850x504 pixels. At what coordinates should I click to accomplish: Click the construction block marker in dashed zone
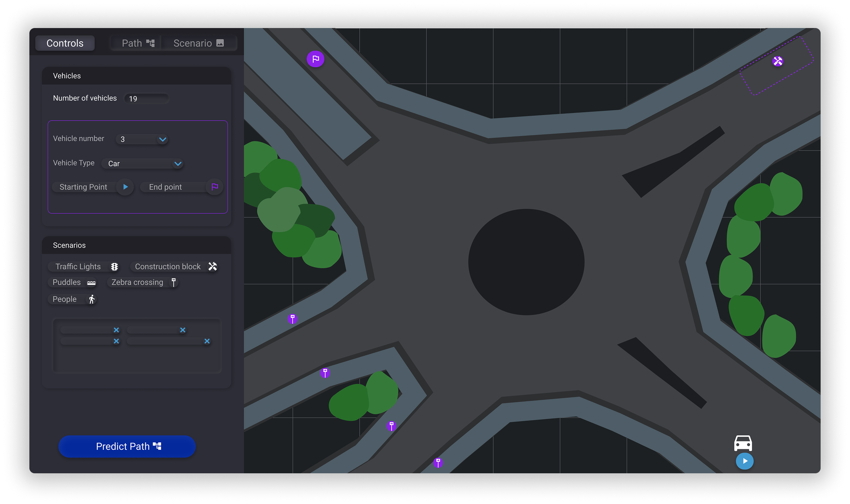[777, 61]
